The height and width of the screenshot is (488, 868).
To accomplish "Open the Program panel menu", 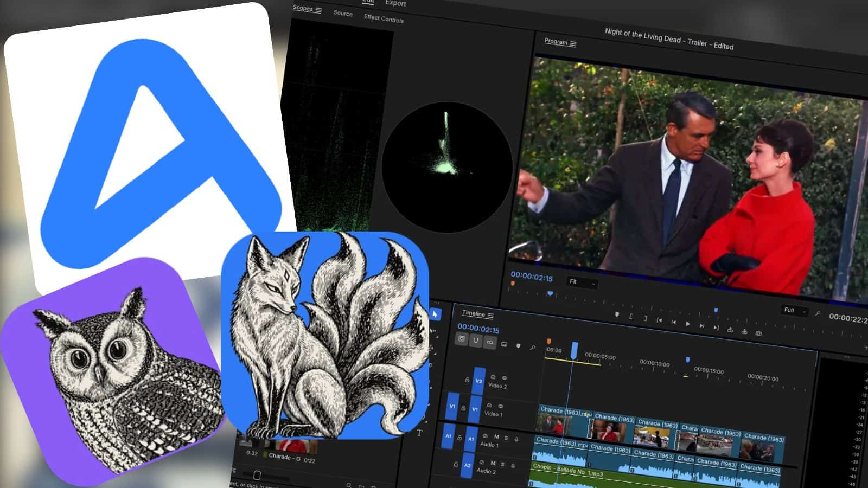I will point(573,43).
